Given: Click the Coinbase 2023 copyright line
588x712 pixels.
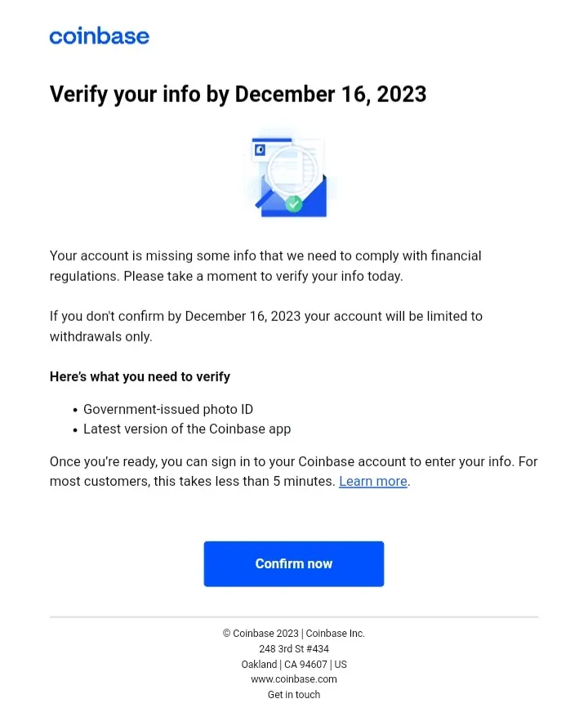Looking at the screenshot, I should (294, 634).
